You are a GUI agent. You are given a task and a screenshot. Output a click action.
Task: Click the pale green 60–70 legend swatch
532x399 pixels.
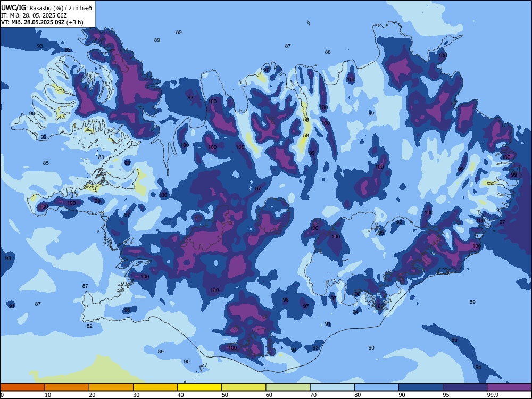(x=288, y=387)
